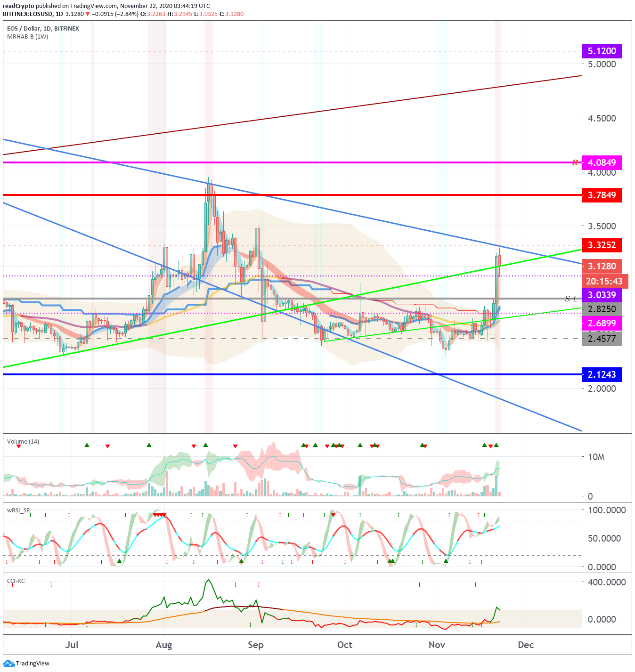Click the 5.0000 price axis tick
Image resolution: width=635 pixels, height=672 pixels.
coord(602,64)
